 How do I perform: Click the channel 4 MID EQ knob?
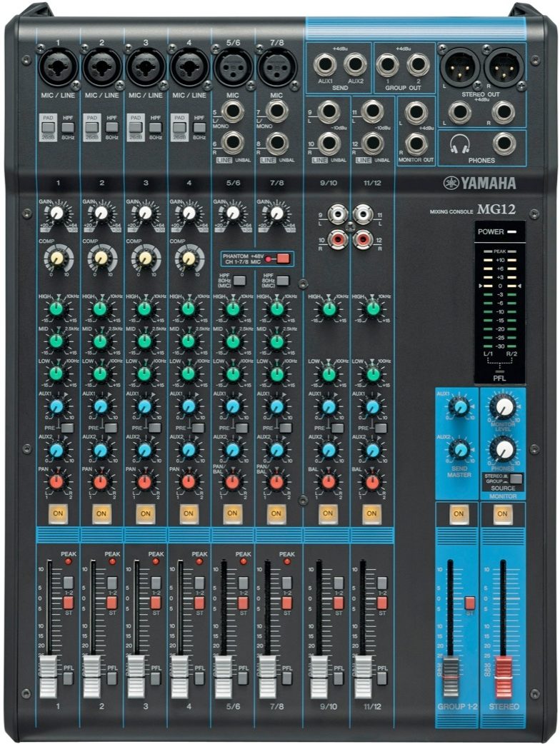pos(189,341)
